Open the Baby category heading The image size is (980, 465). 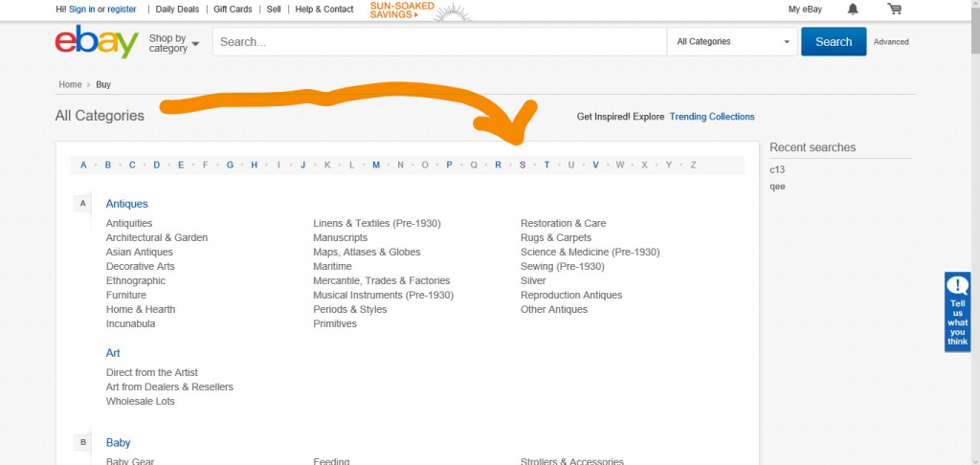click(118, 443)
